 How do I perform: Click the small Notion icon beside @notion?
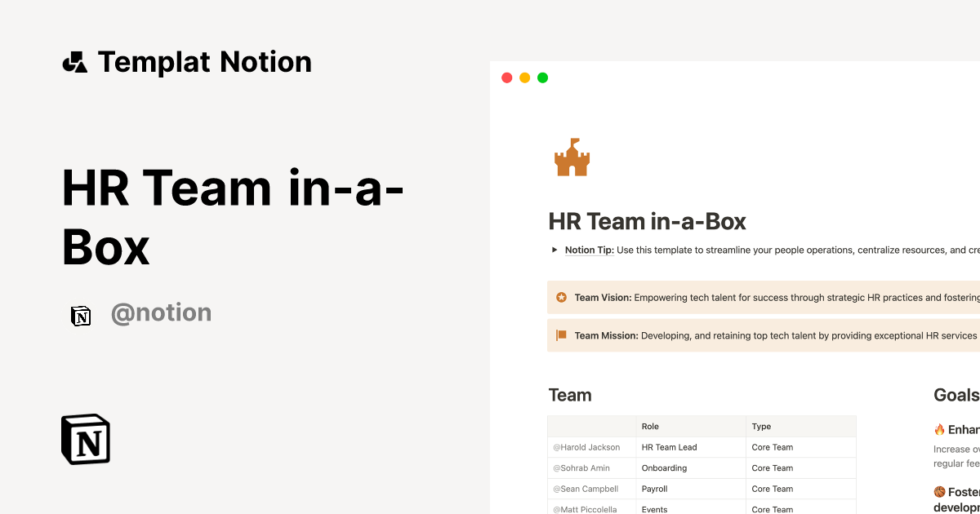81,316
